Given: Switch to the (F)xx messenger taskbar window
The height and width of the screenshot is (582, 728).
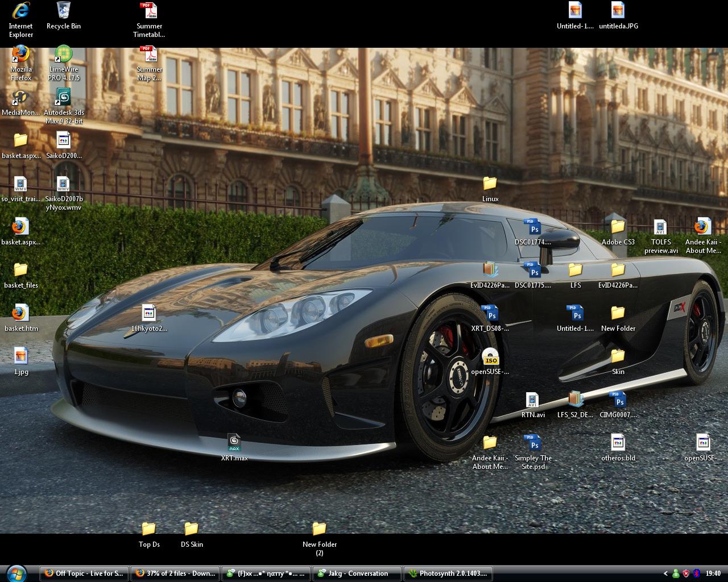Looking at the screenshot, I should tap(266, 573).
